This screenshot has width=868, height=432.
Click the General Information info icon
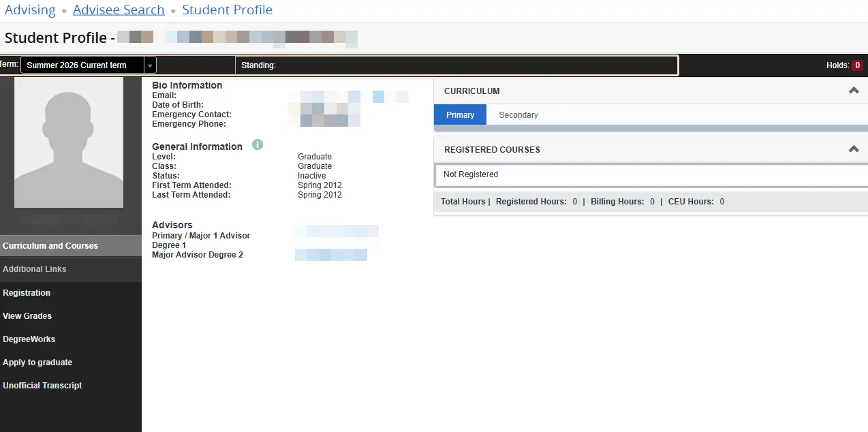pyautogui.click(x=258, y=145)
